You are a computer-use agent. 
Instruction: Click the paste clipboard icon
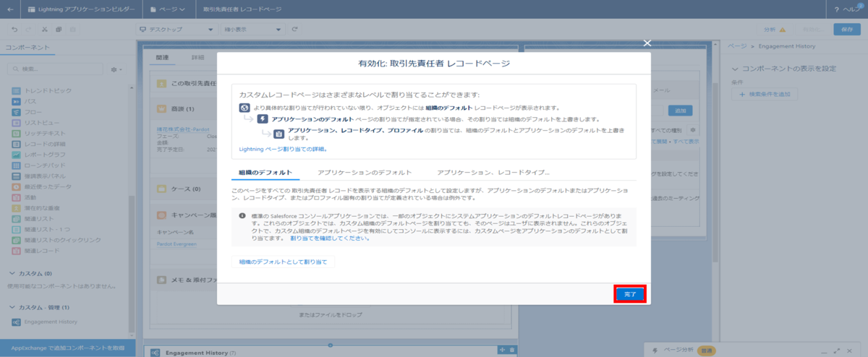click(x=72, y=29)
